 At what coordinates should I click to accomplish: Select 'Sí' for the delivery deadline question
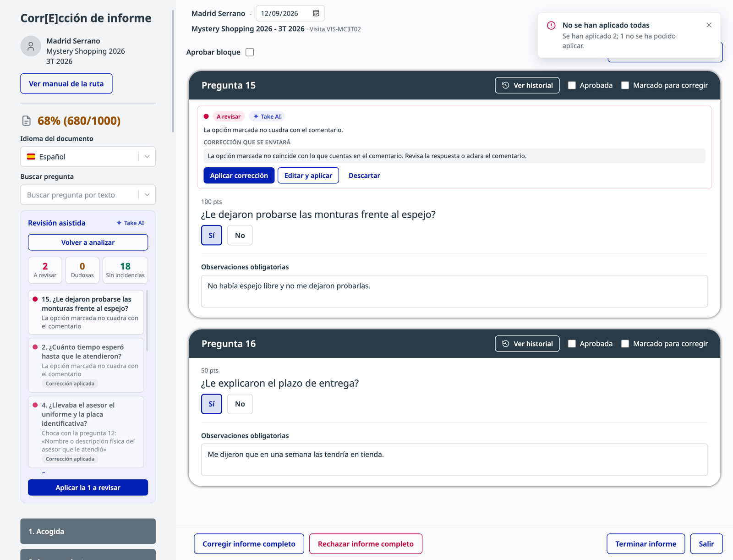pos(212,404)
